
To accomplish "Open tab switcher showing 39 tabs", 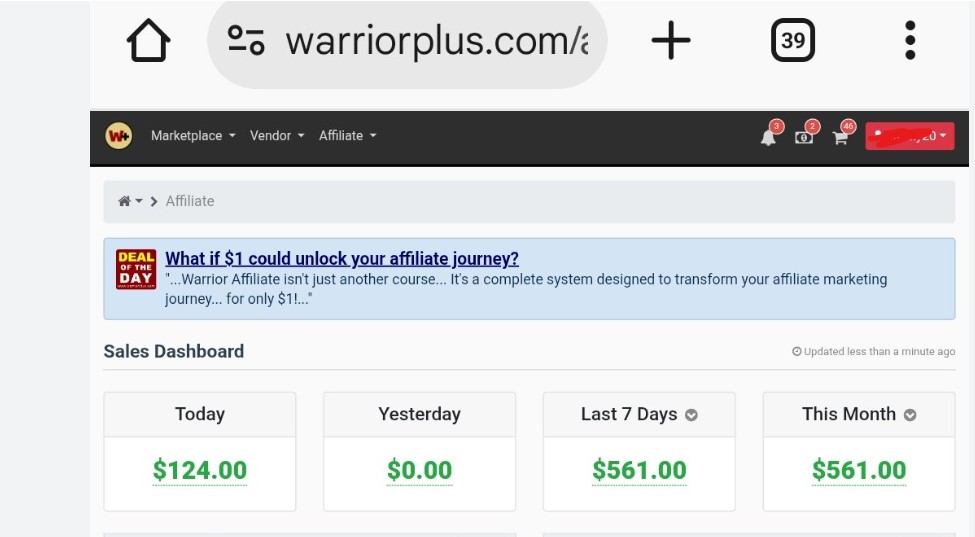I will click(793, 41).
